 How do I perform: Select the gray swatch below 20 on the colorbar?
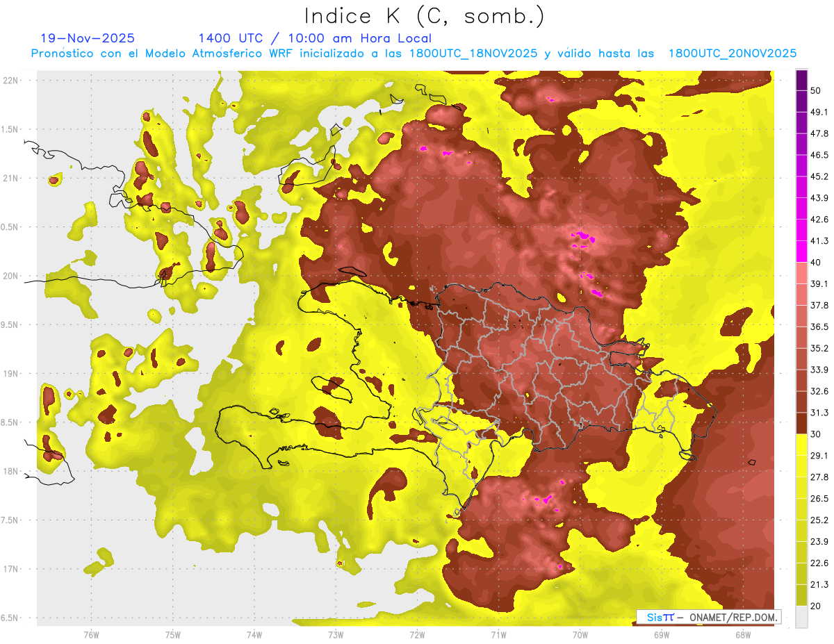click(x=801, y=616)
